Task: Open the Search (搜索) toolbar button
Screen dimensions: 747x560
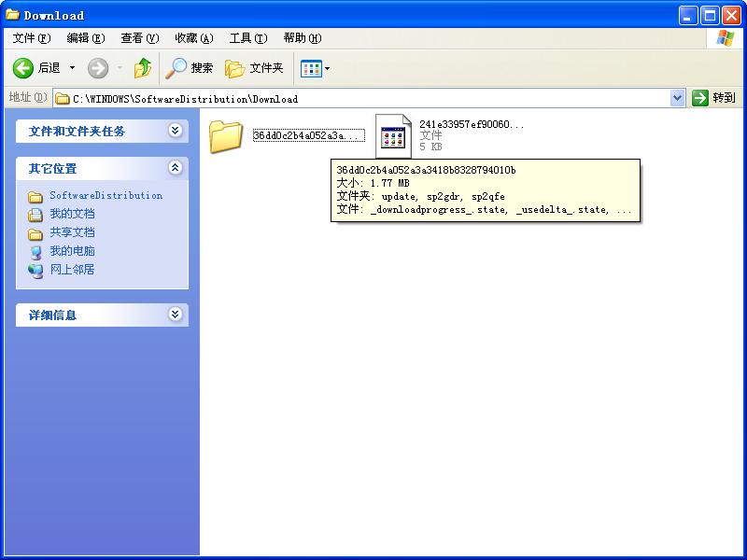Action: 190,68
